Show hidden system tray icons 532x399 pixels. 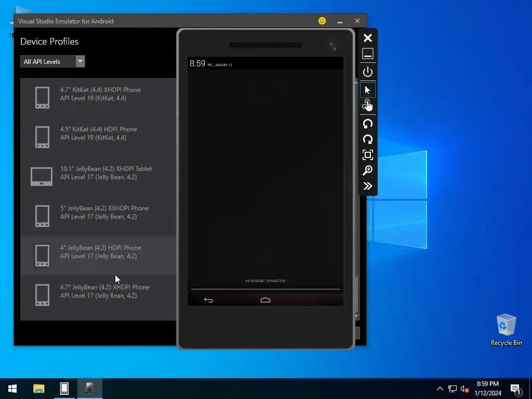pyautogui.click(x=440, y=389)
